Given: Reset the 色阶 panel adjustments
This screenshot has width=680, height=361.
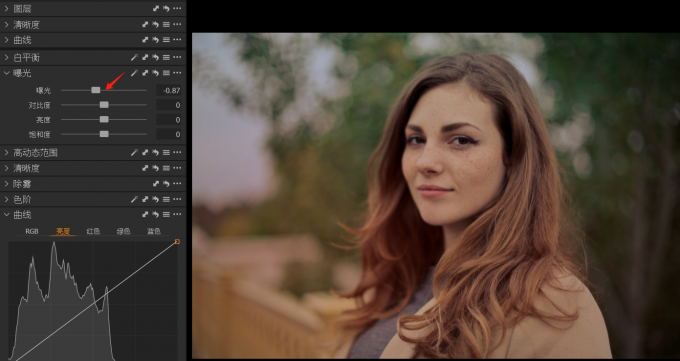Looking at the screenshot, I should click(x=156, y=199).
